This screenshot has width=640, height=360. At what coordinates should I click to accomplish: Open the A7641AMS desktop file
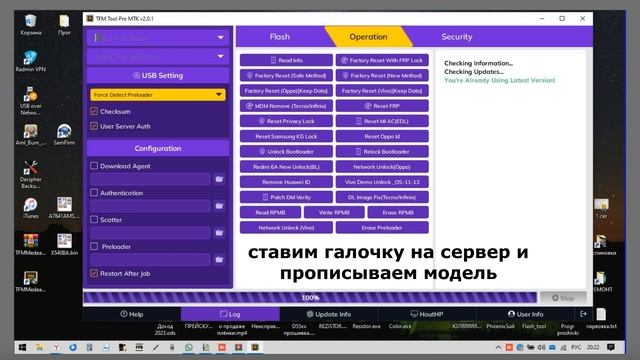[x=64, y=207]
